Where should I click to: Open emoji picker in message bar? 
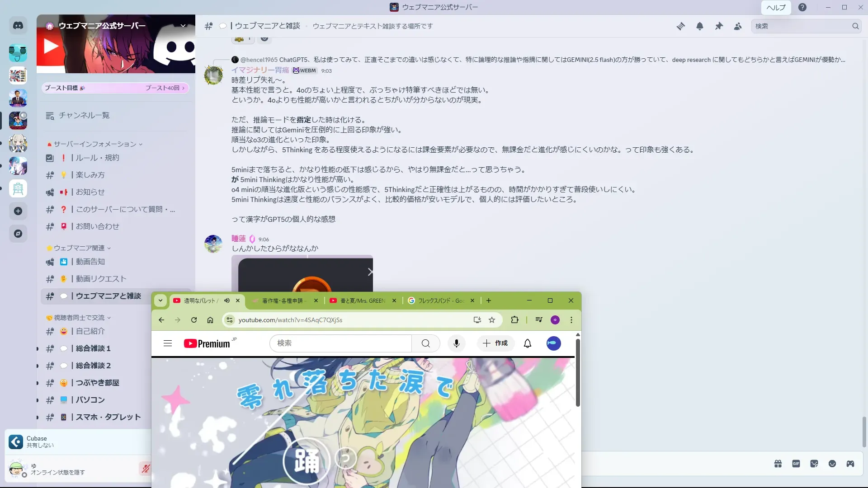point(832,464)
